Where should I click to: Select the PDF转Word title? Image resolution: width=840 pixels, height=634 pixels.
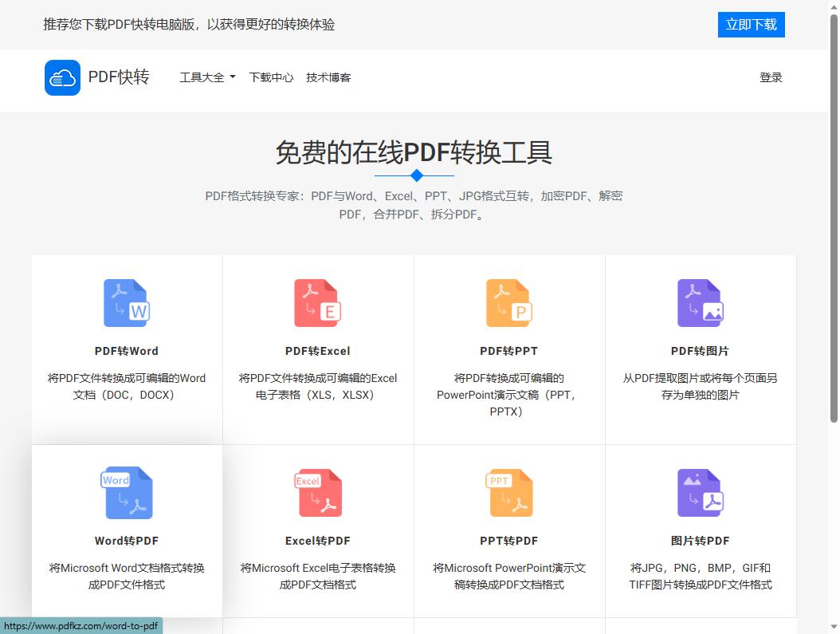coord(127,351)
